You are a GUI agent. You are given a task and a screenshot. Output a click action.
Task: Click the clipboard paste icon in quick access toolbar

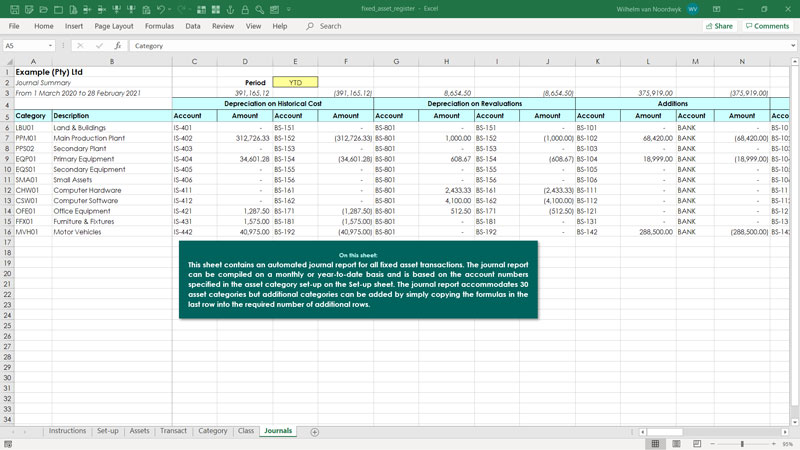pos(146,9)
